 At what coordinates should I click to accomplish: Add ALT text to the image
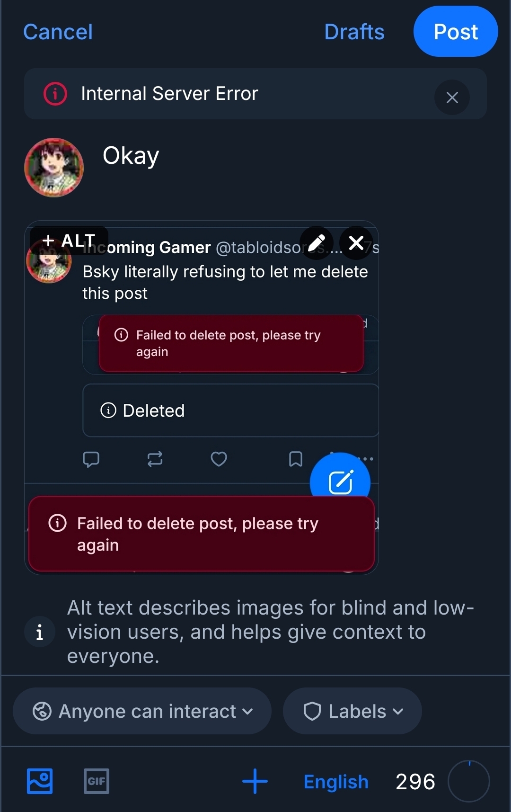coord(69,241)
